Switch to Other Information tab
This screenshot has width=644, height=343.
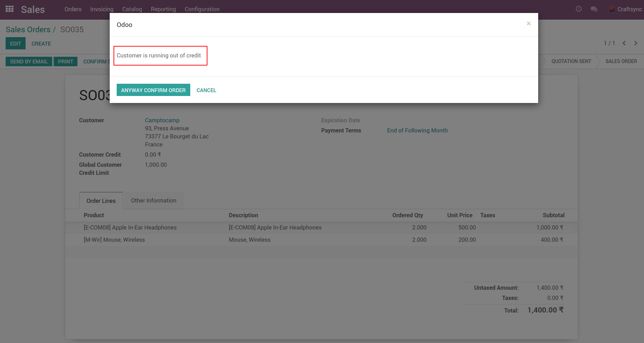153,200
